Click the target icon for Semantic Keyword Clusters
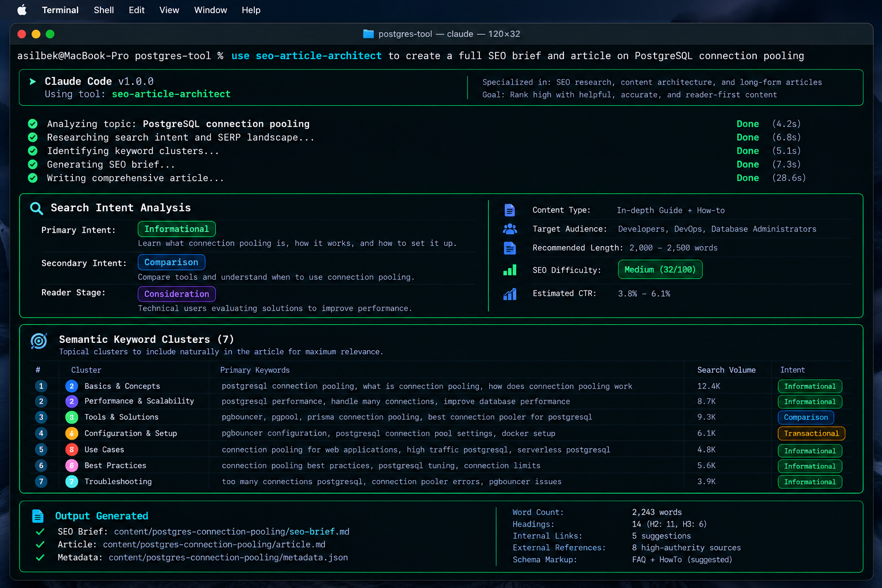This screenshot has width=882, height=588. tap(39, 341)
